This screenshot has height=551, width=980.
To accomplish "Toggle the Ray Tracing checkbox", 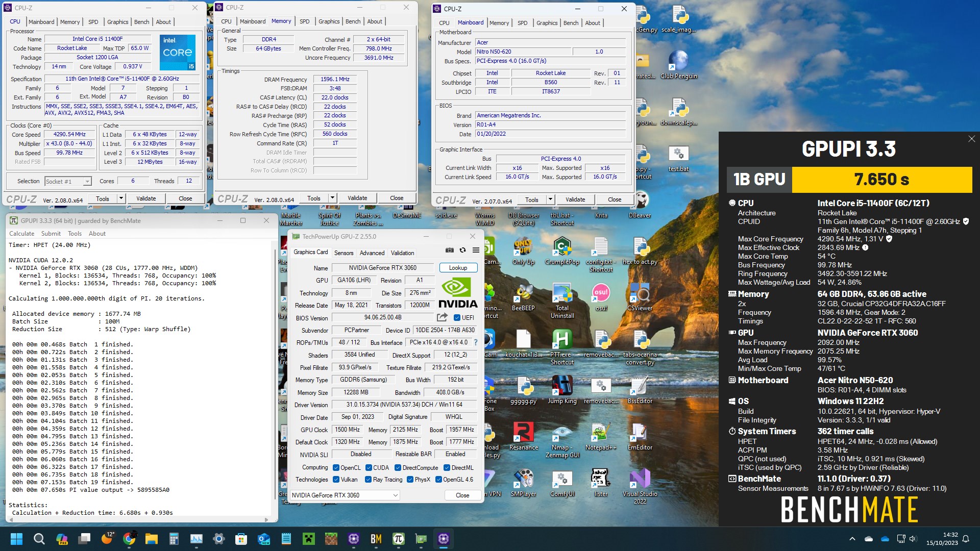I will tap(368, 480).
